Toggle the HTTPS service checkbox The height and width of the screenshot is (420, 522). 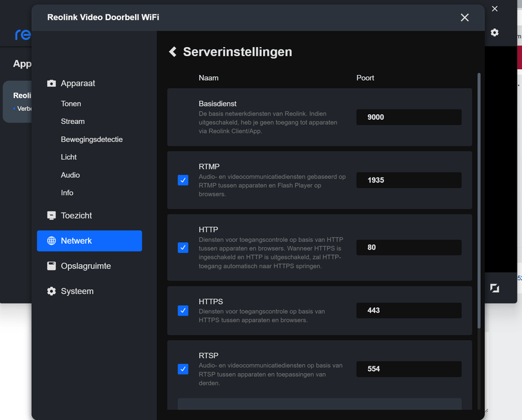click(x=183, y=310)
